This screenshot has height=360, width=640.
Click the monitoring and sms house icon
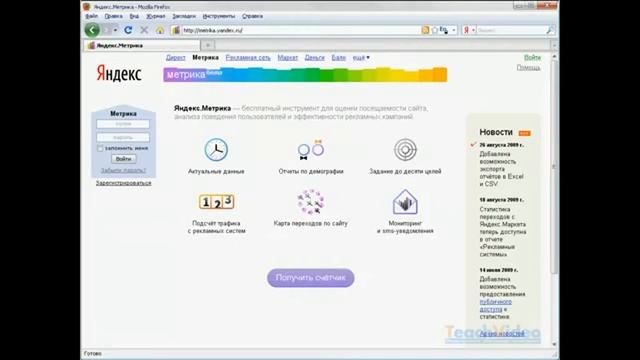click(x=405, y=202)
